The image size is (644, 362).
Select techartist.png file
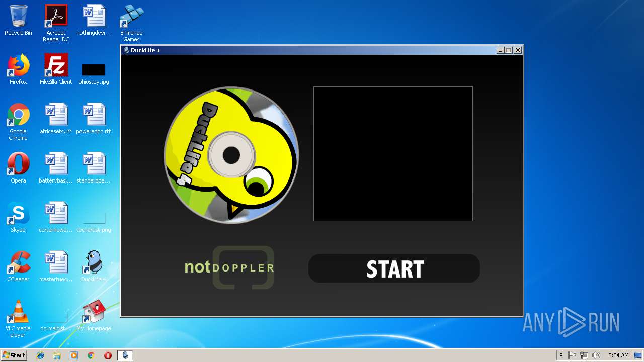tap(94, 222)
